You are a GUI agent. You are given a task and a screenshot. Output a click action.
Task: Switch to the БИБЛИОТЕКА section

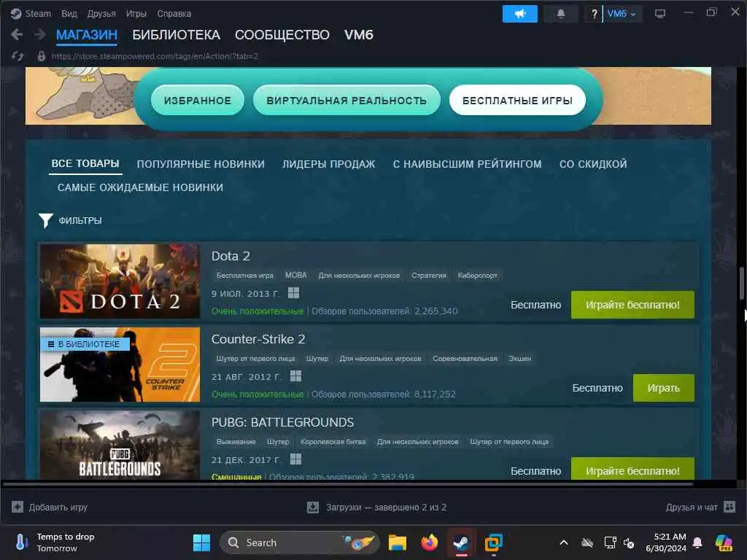pos(177,35)
